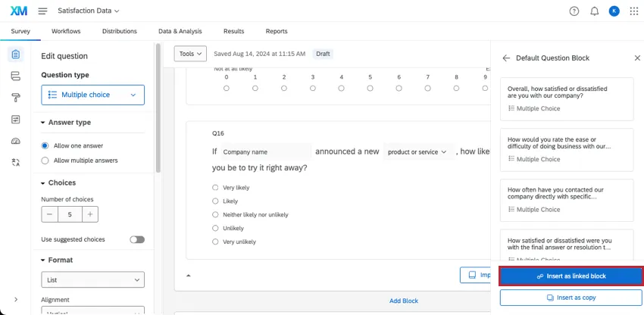Open the Data & Analysis tab
The height and width of the screenshot is (315, 644).
click(x=180, y=31)
